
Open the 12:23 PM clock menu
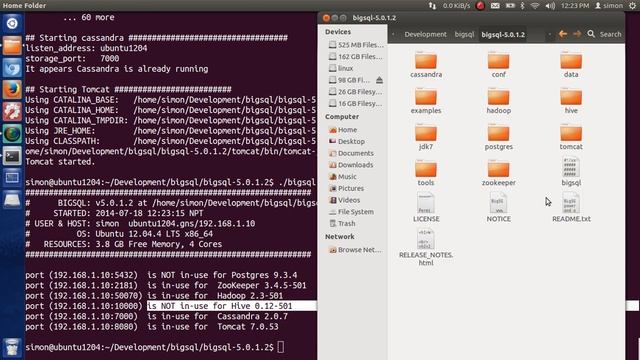click(x=575, y=6)
